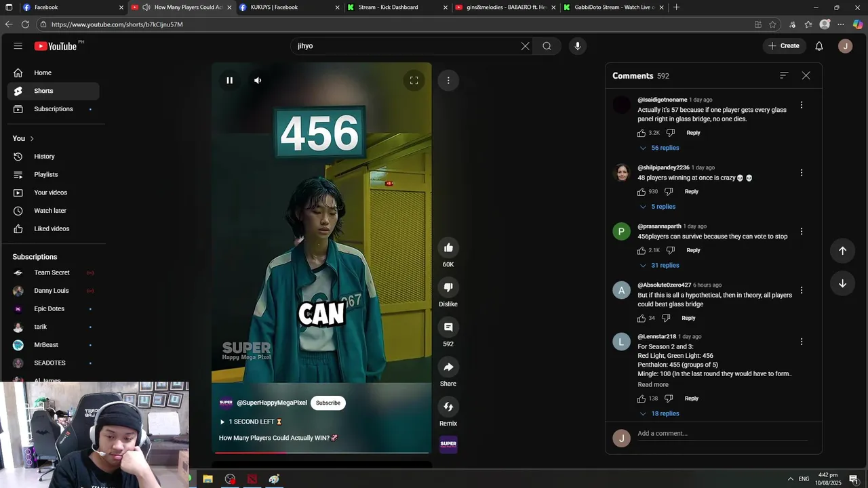Open Watch later in the sidebar
The width and height of the screenshot is (868, 488).
(53, 211)
